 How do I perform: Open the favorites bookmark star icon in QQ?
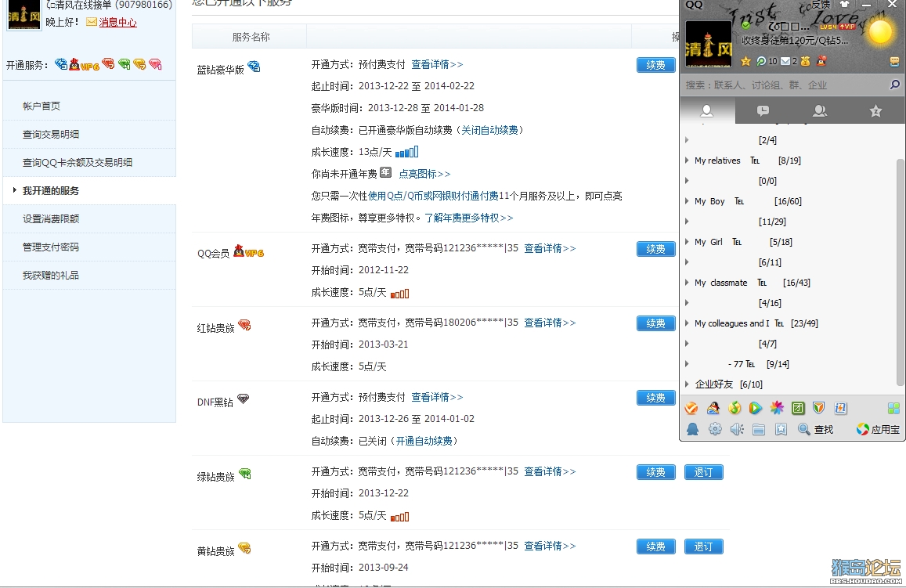point(781,429)
